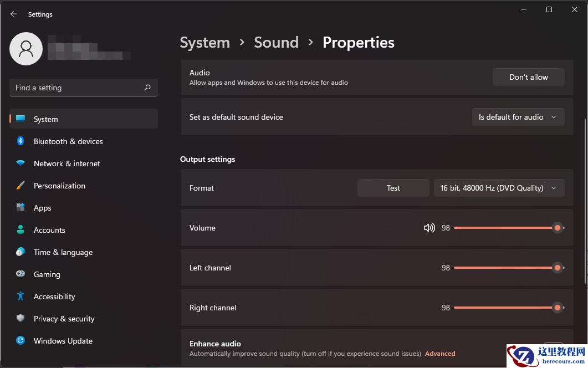Click System in the breadcrumb trail
Image resolution: width=588 pixels, height=368 pixels.
click(x=204, y=42)
